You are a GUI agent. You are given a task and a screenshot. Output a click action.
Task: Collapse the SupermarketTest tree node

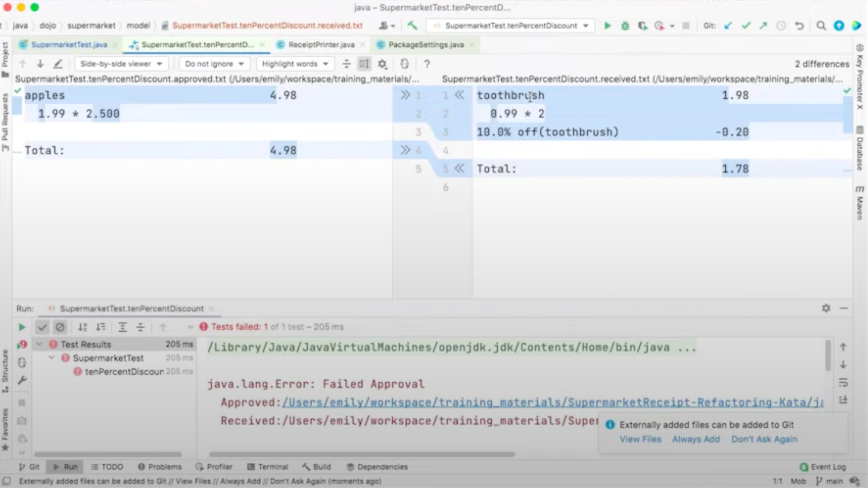(x=52, y=358)
